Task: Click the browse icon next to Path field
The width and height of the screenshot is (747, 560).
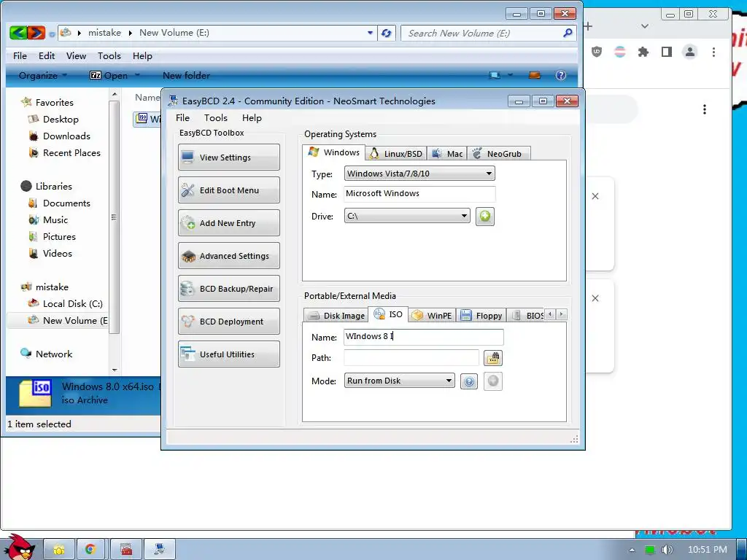Action: (492, 357)
